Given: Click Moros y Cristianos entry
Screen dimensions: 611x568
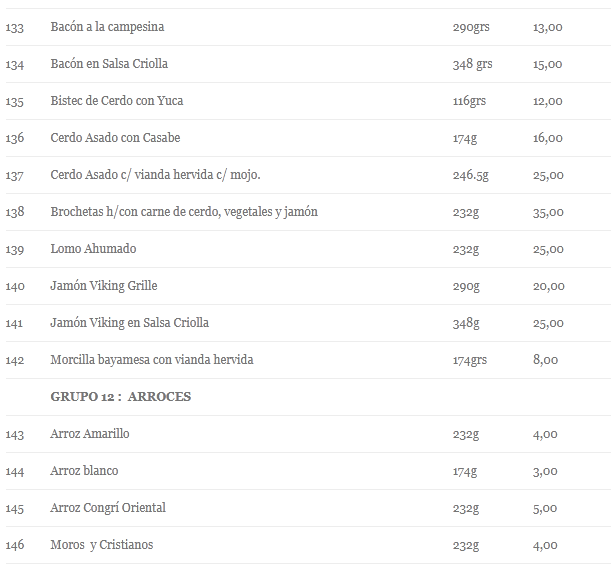Looking at the screenshot, I should pos(102,545).
